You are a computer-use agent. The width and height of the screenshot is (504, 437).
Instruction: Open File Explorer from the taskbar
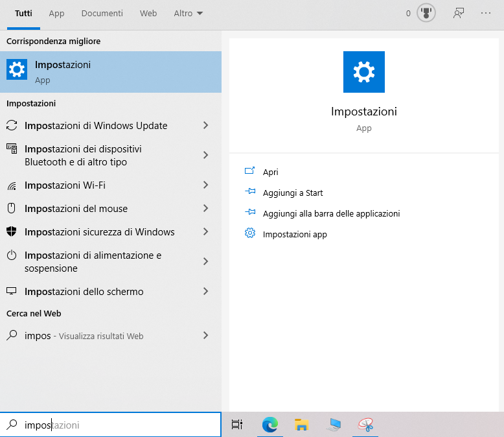pyautogui.click(x=301, y=425)
